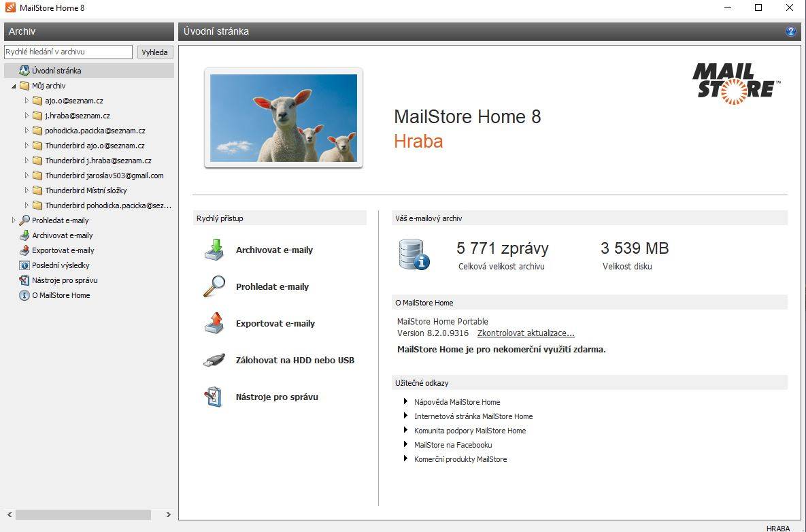Click Zkontrolovat aktualizace link
The height and width of the screenshot is (532, 806).
pos(526,333)
